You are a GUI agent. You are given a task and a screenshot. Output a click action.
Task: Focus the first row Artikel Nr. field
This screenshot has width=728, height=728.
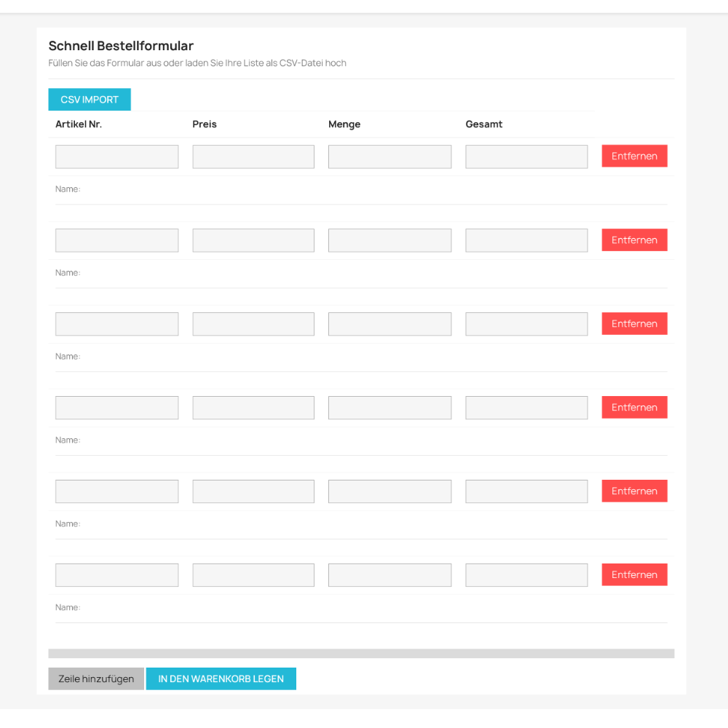(116, 157)
